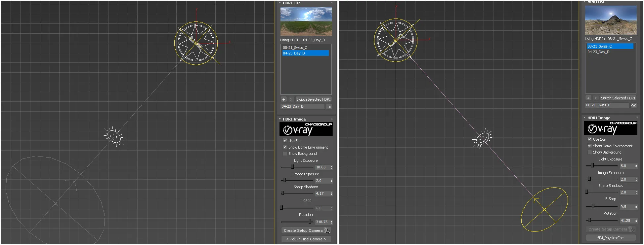Toggle Show Dome Environment in left panel
Image resolution: width=644 pixels, height=245 pixels.
pyautogui.click(x=285, y=147)
